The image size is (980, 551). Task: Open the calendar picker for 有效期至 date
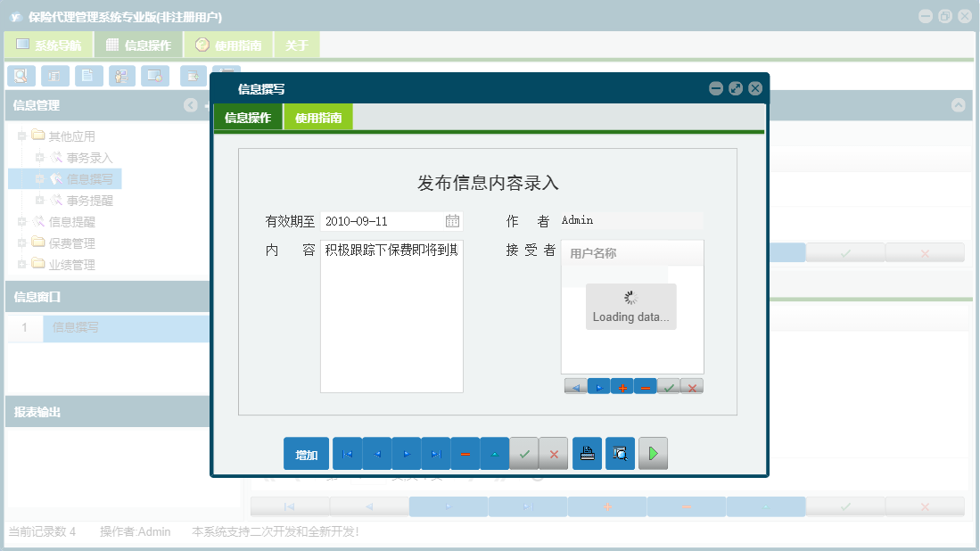tap(452, 220)
